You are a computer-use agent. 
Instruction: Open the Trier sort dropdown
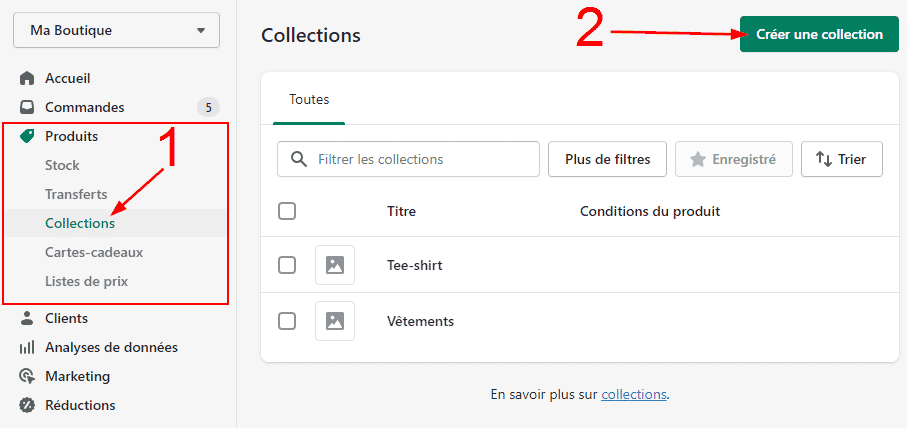click(x=841, y=159)
